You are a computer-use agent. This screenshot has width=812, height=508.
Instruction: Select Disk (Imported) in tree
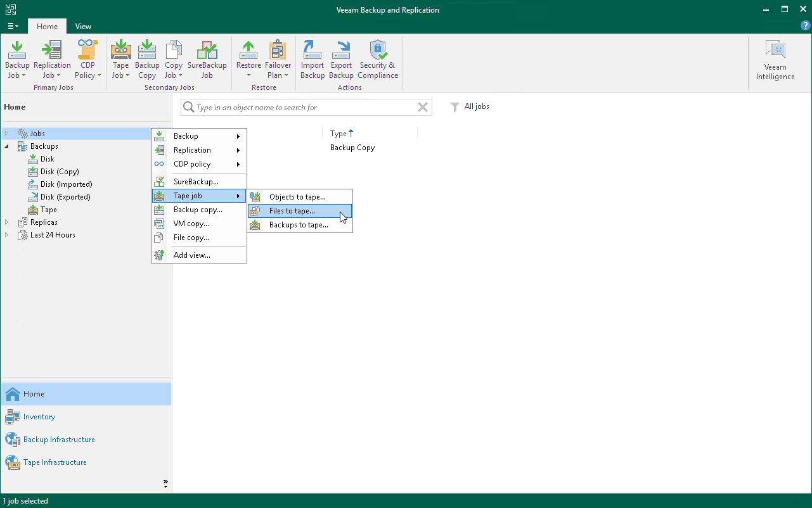point(66,184)
